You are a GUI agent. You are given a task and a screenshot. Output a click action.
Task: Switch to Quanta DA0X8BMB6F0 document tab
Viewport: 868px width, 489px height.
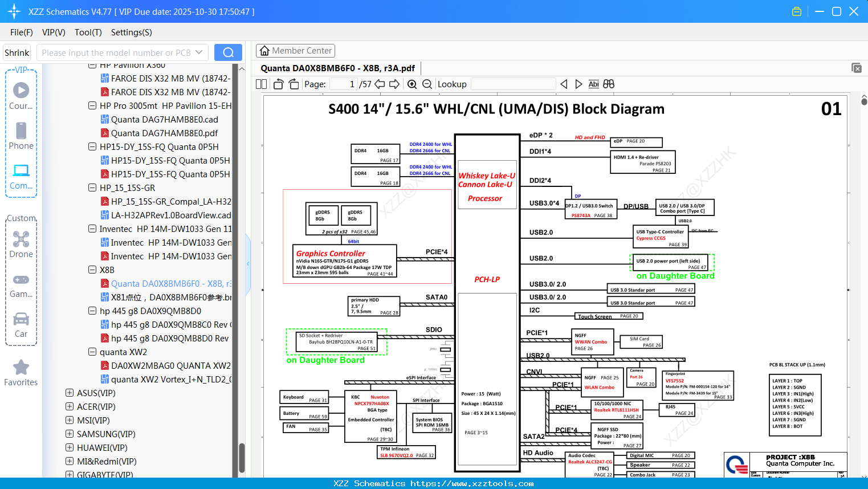click(337, 68)
